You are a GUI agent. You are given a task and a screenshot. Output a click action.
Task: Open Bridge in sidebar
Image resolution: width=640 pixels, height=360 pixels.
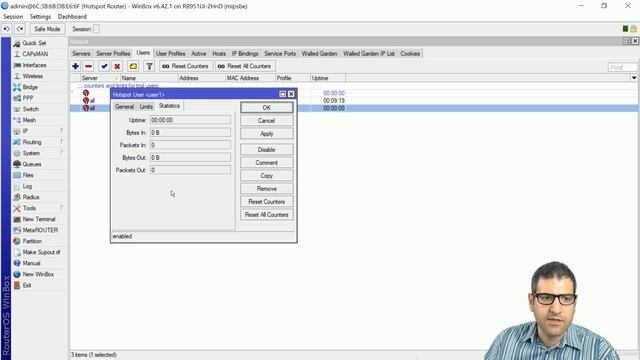click(x=30, y=87)
